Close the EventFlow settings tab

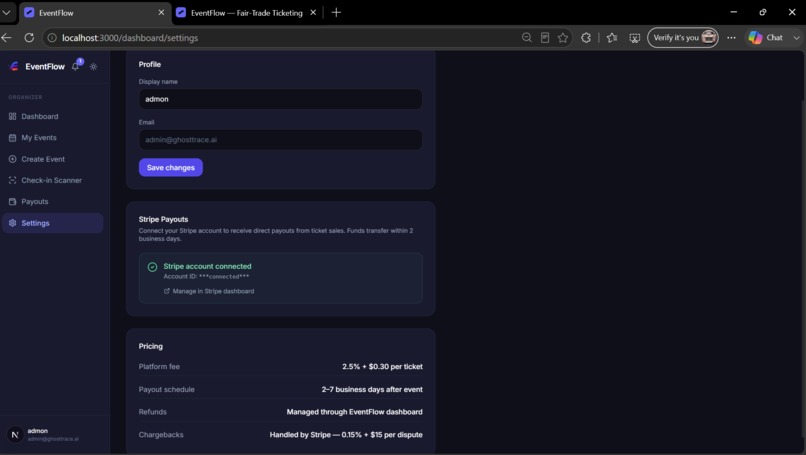tap(161, 13)
